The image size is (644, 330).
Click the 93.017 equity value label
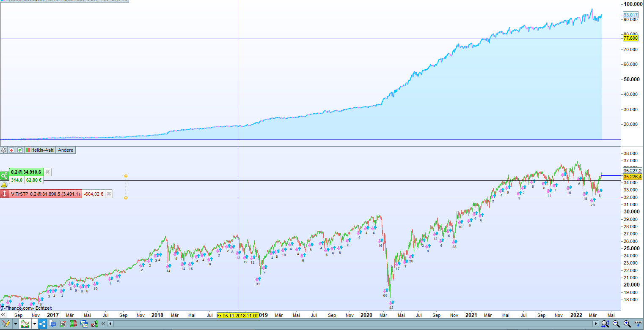click(630, 15)
